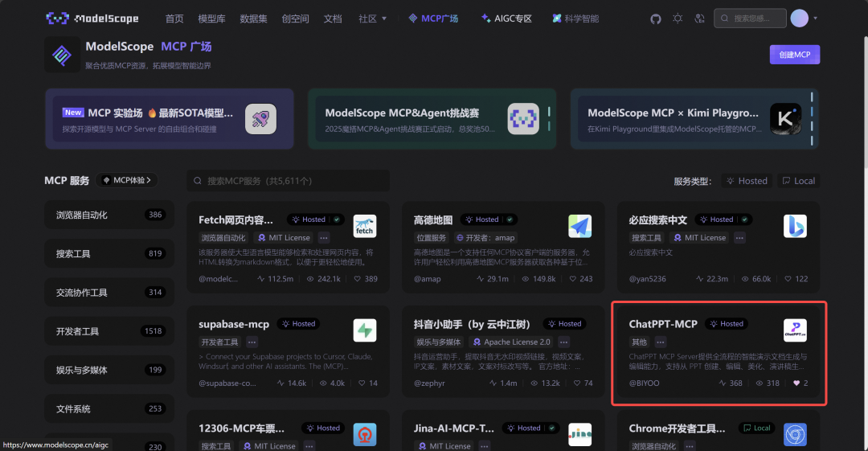Expand more tags on supabase-mcp card
The width and height of the screenshot is (868, 451).
click(252, 342)
